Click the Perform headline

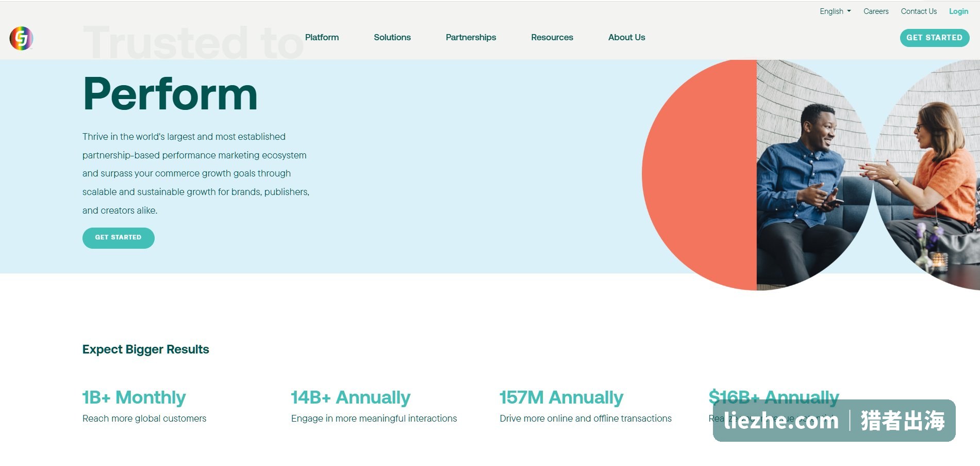tap(170, 94)
